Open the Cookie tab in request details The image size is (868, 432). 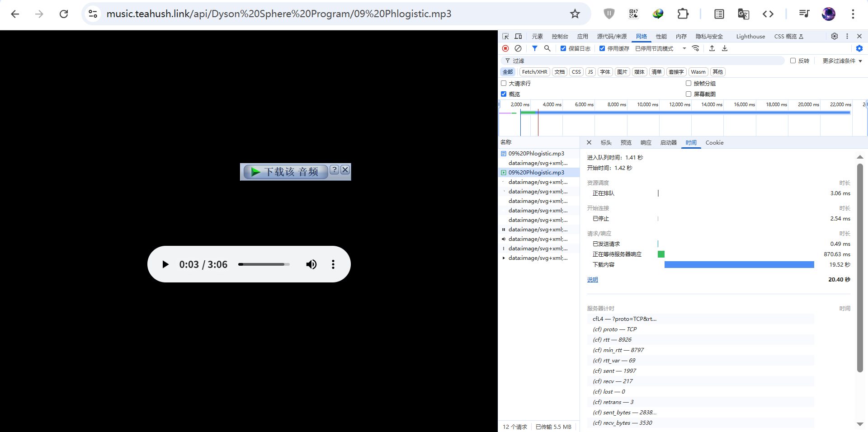(714, 142)
